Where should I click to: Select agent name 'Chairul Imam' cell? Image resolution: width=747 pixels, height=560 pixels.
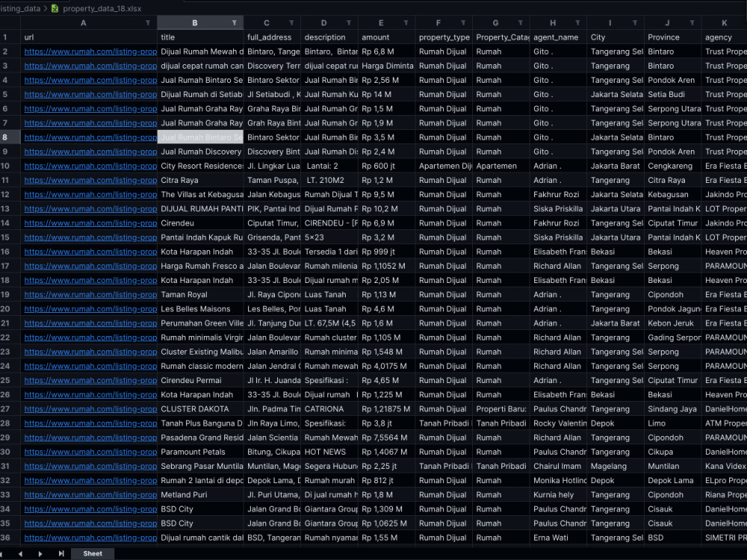click(x=558, y=466)
